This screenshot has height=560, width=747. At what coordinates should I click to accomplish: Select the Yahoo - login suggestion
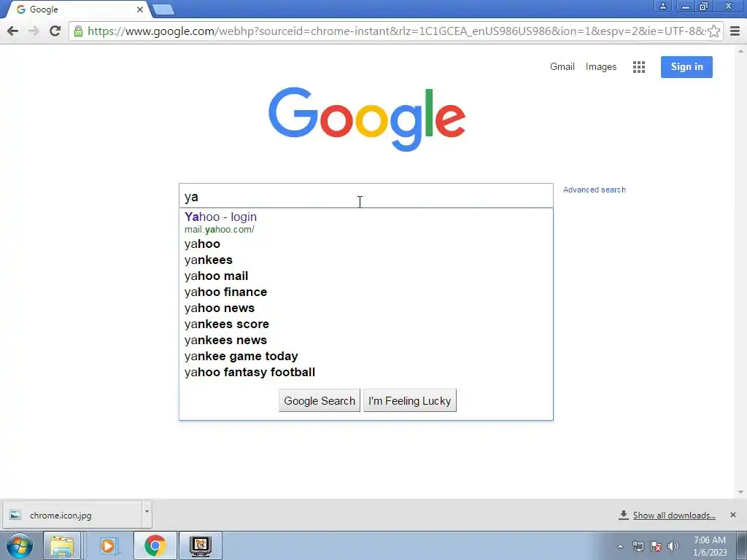[366, 222]
